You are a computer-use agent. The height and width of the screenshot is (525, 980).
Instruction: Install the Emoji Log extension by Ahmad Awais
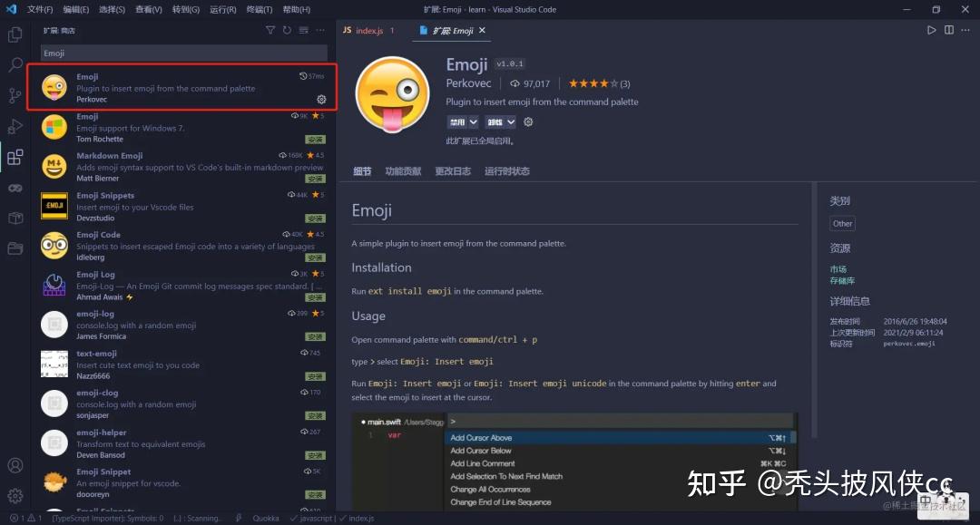click(x=315, y=297)
